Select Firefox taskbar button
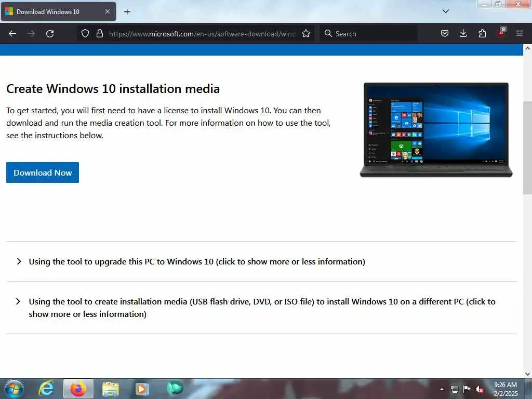 [78, 389]
